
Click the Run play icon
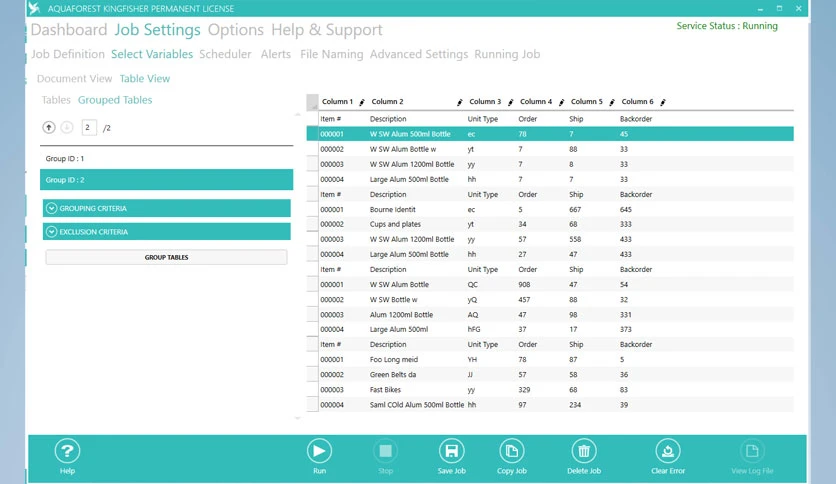(x=319, y=451)
